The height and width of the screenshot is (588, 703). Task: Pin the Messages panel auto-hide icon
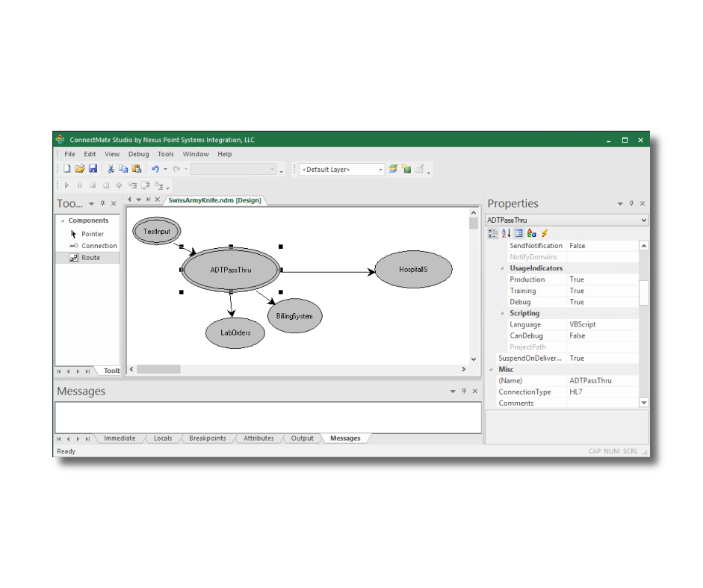pos(464,391)
